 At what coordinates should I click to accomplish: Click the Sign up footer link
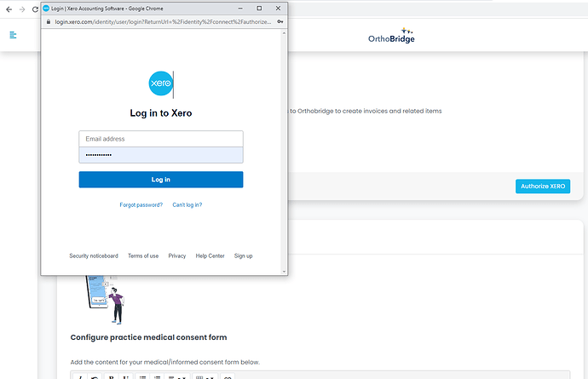click(x=244, y=256)
